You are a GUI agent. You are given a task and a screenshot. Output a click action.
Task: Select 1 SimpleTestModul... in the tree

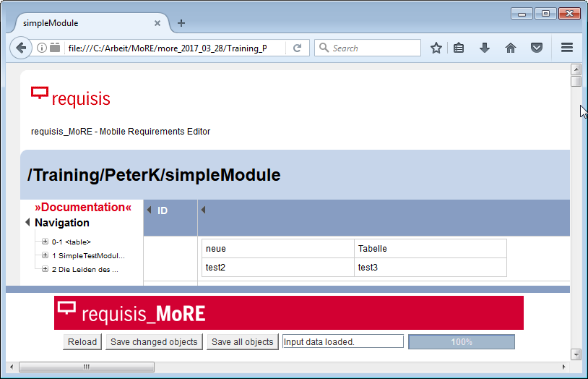tap(88, 256)
